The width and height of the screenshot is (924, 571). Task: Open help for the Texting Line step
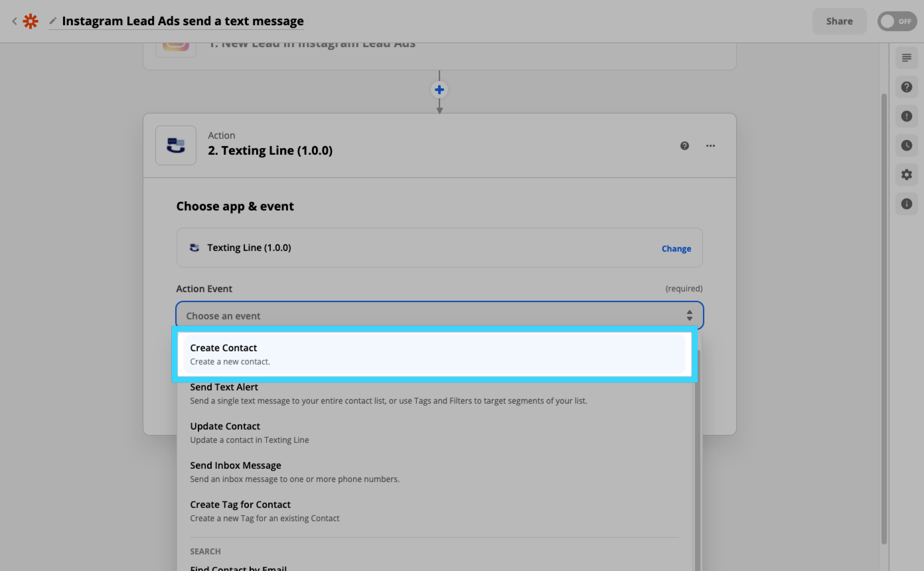pos(684,145)
